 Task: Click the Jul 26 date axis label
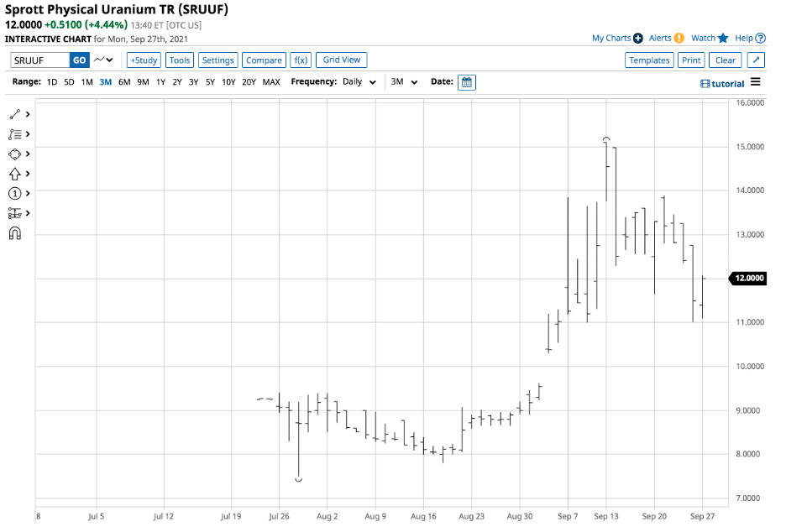[x=279, y=516]
